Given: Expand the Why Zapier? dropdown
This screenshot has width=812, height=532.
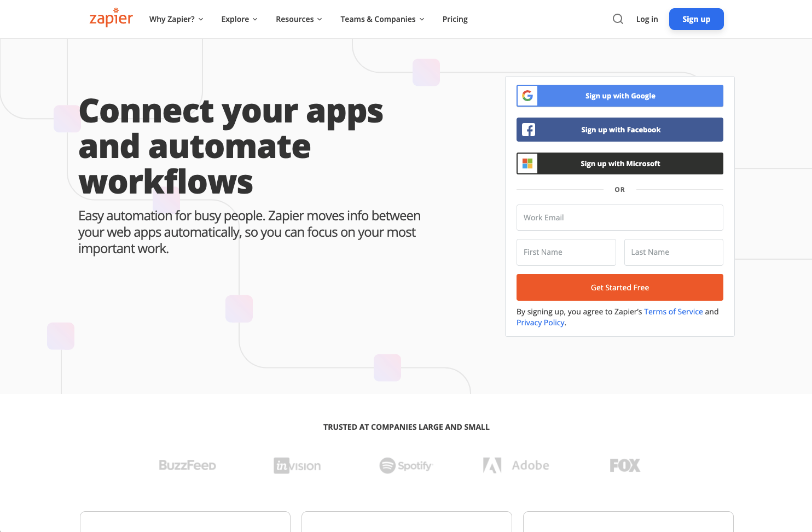Looking at the screenshot, I should point(176,19).
